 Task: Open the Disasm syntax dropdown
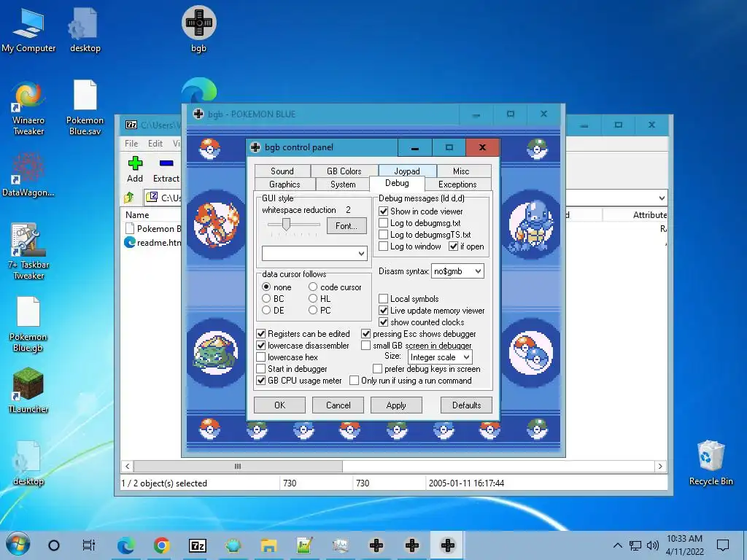click(457, 271)
